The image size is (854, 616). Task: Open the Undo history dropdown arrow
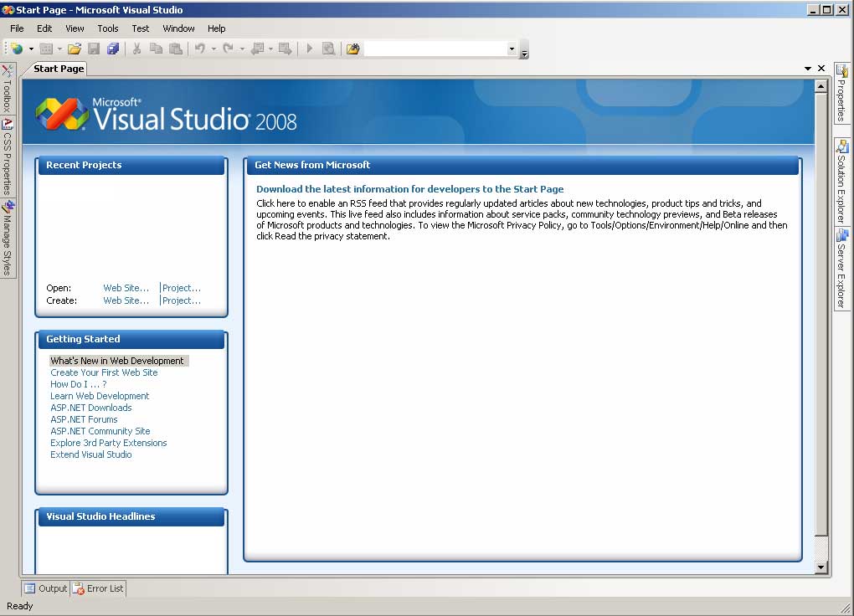[x=213, y=49]
